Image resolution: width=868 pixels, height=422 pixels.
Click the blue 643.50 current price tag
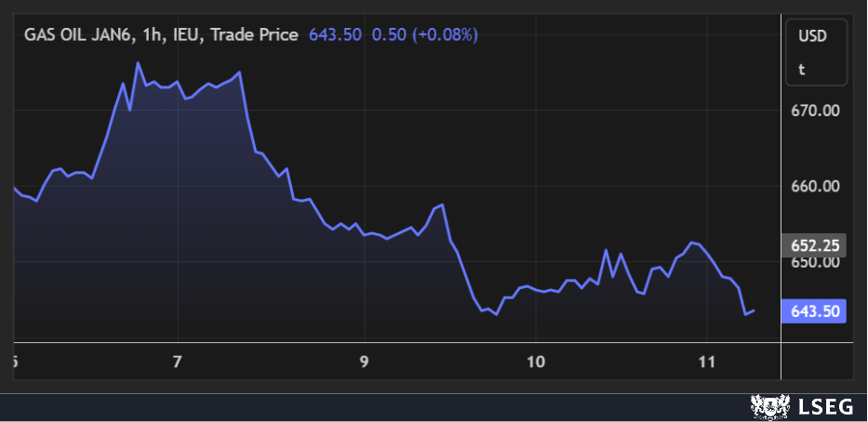point(814,312)
